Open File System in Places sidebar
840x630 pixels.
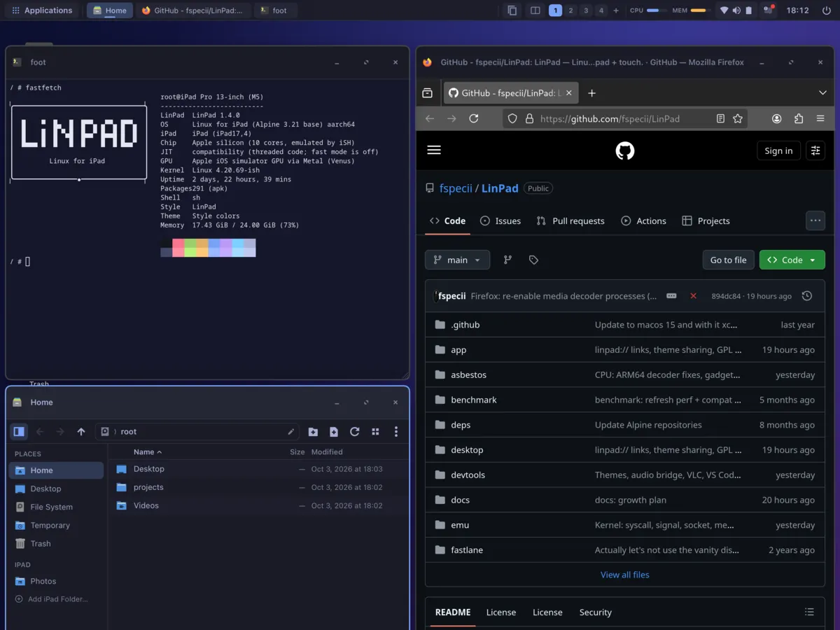(x=56, y=507)
